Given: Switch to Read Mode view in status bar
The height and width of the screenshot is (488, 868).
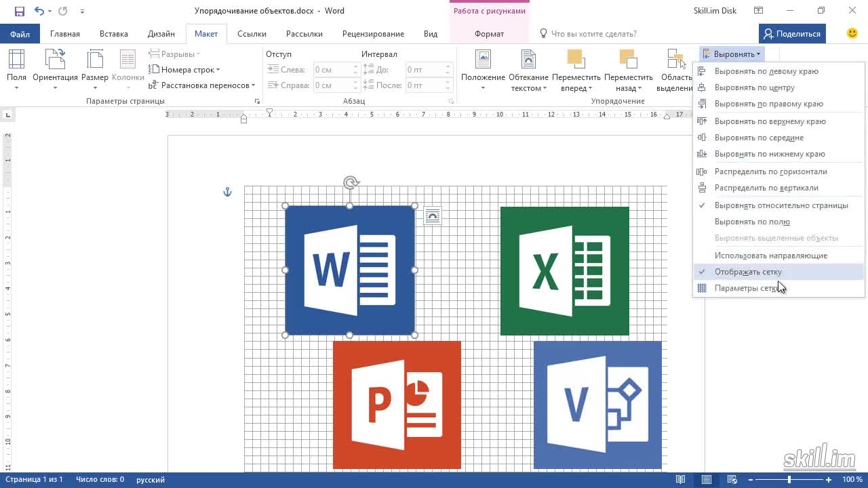Looking at the screenshot, I should click(x=681, y=480).
